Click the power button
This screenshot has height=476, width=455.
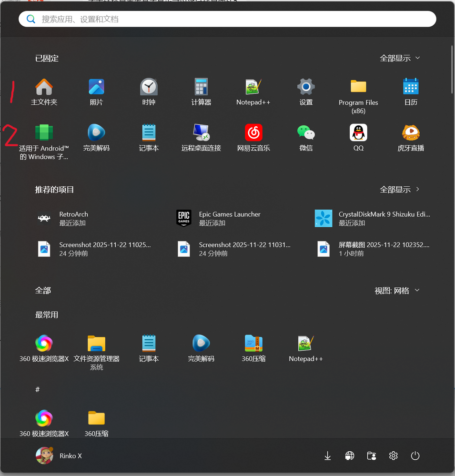pos(415,456)
